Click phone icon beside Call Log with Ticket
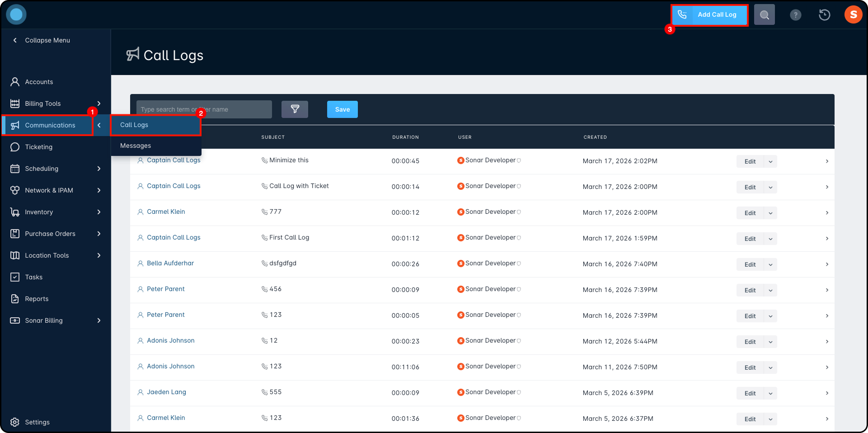 coord(264,186)
